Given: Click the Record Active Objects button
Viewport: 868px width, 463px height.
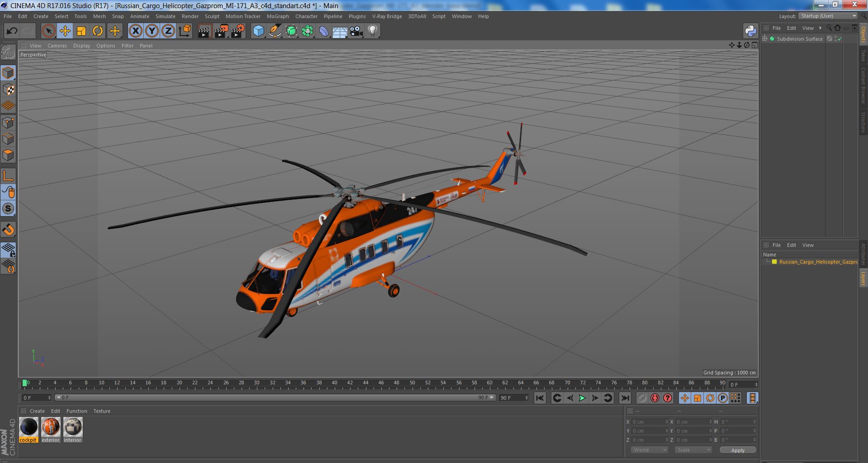Looking at the screenshot, I should click(x=642, y=398).
